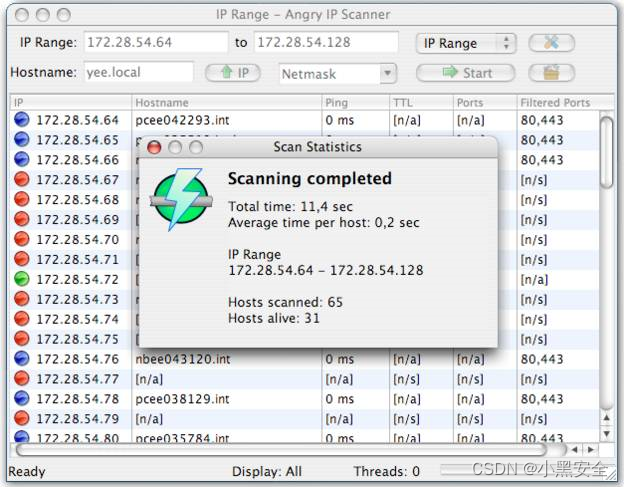Sort by the Ports column header
Image resolution: width=624 pixels, height=487 pixels.
coord(485,103)
